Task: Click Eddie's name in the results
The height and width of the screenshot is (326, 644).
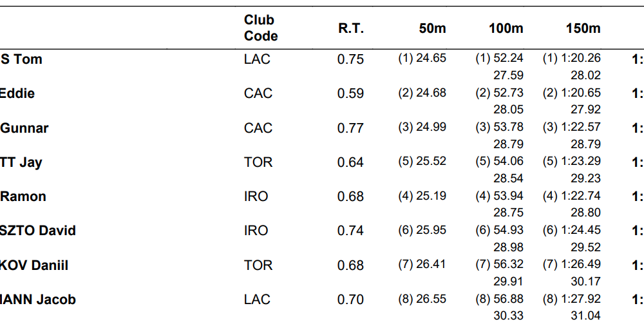Action: click(17, 93)
